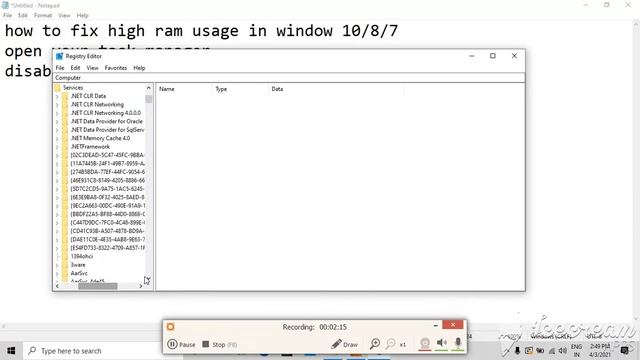Select the {5D7C2CD5-9A75 key
Screen dimensions: 640x360
[x=107, y=189]
